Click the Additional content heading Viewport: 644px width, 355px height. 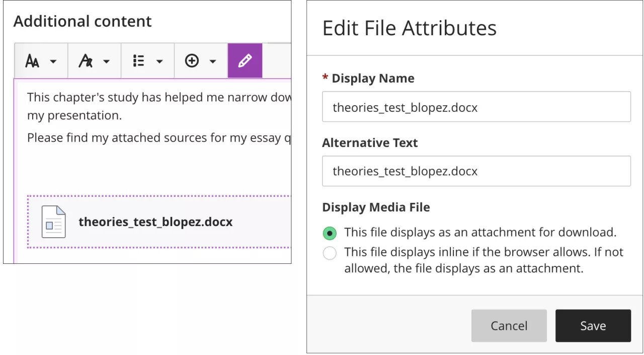[x=83, y=21]
